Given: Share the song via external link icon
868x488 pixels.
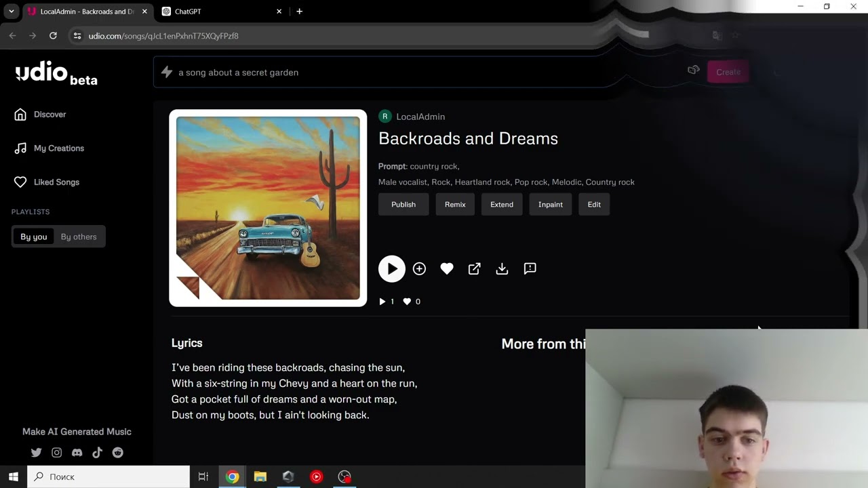Looking at the screenshot, I should pyautogui.click(x=475, y=268).
